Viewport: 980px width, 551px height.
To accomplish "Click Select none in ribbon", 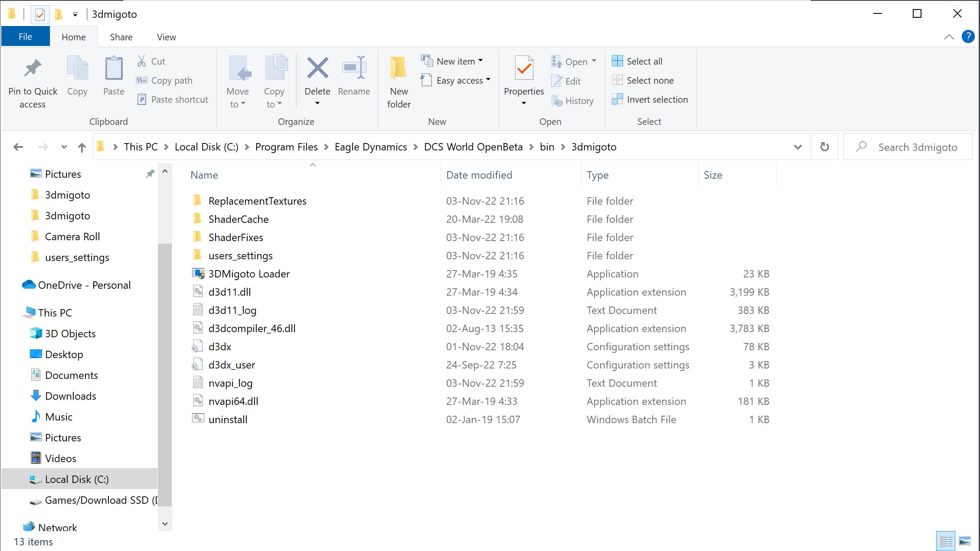I will 643,80.
